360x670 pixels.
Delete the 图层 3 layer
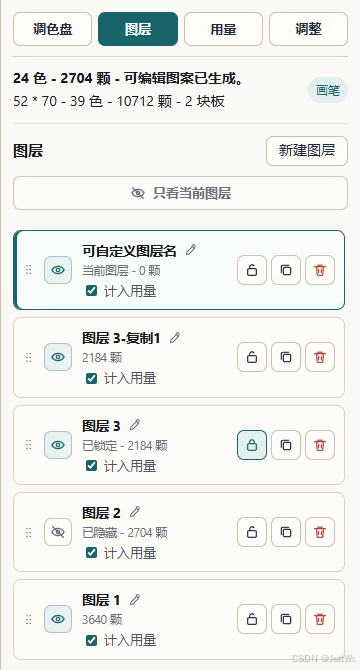320,445
